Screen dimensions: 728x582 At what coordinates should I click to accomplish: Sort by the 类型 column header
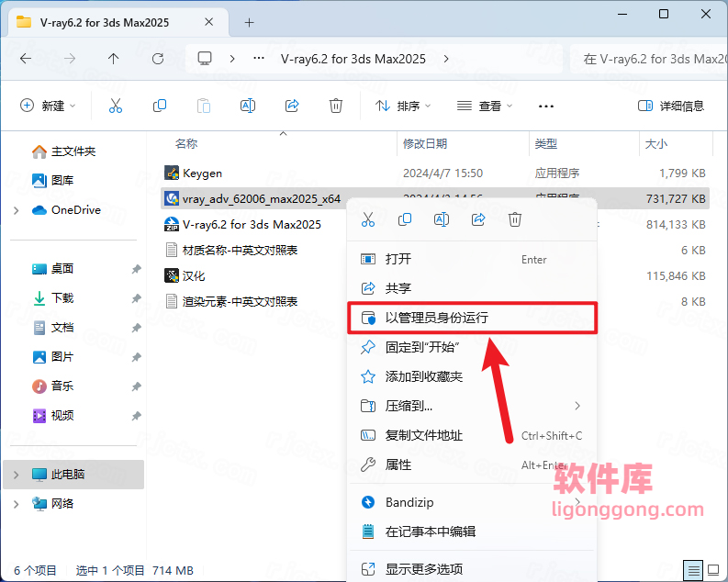tap(545, 144)
